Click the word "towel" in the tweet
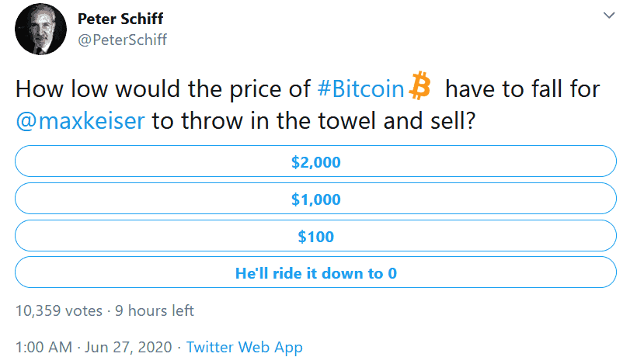 coord(347,121)
